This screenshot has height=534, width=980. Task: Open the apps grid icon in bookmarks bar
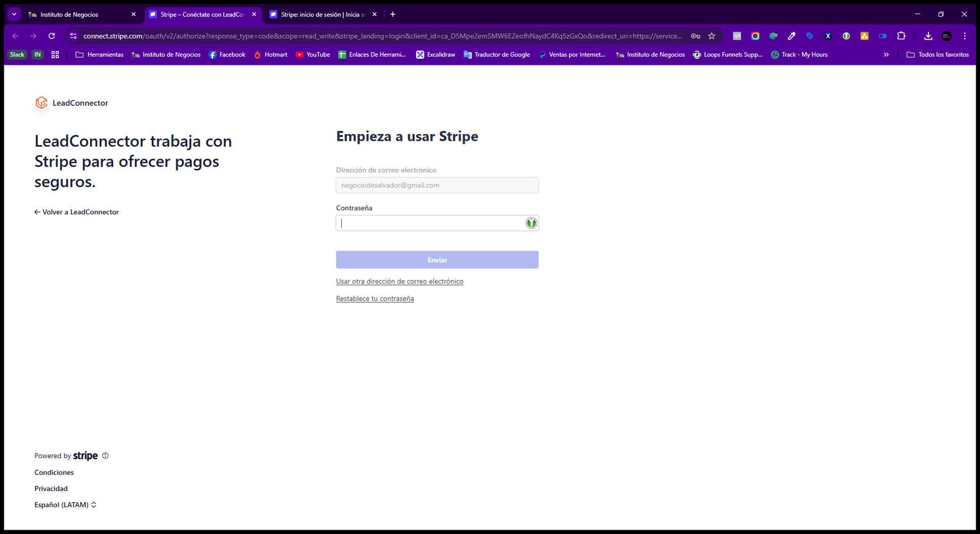point(55,55)
